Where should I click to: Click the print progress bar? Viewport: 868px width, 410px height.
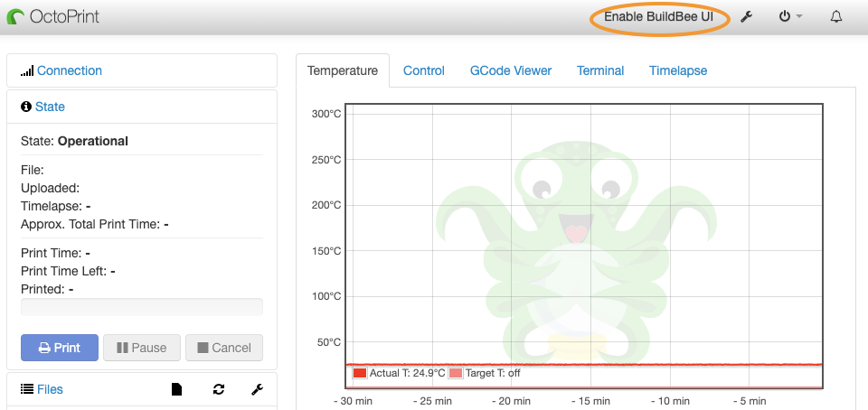click(x=142, y=307)
